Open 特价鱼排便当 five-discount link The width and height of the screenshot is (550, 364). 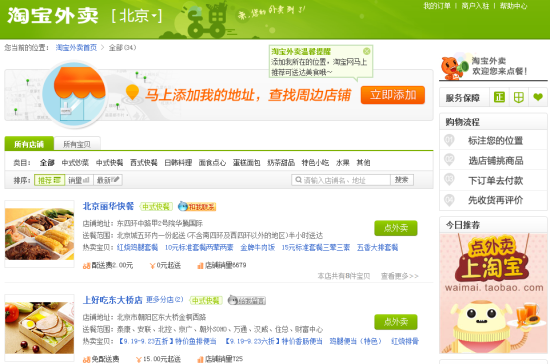pos(167,341)
